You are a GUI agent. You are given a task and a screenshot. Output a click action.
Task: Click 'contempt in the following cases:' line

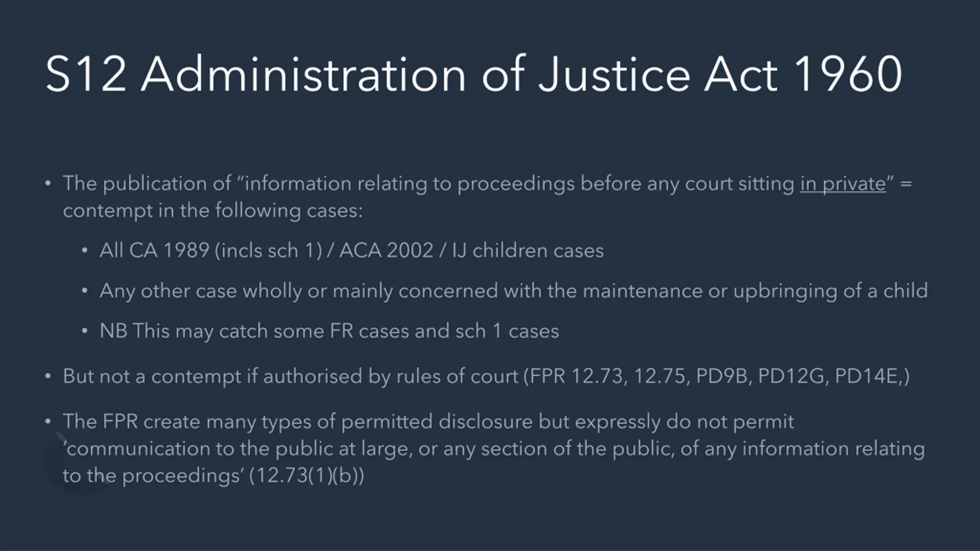pos(213,211)
